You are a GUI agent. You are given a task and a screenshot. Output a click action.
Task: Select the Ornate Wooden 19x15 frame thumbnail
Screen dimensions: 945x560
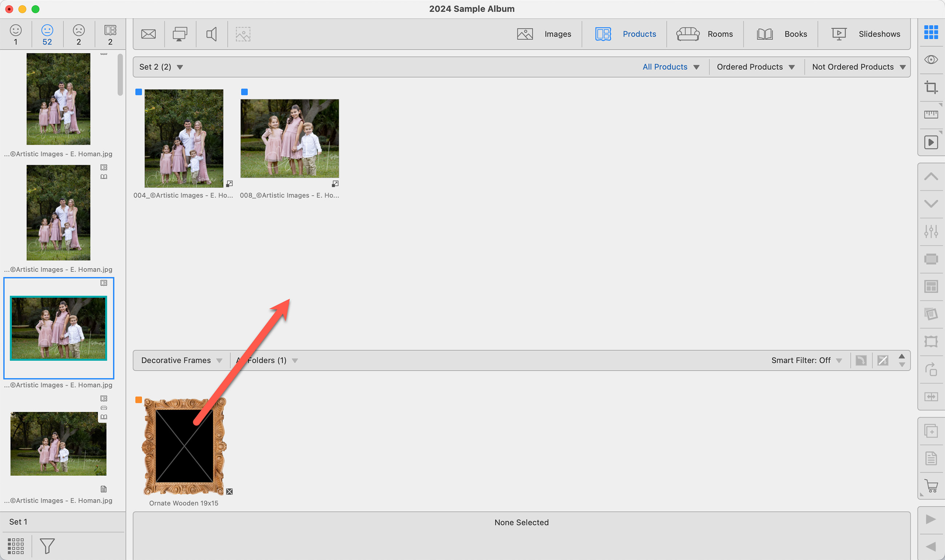pos(184,446)
